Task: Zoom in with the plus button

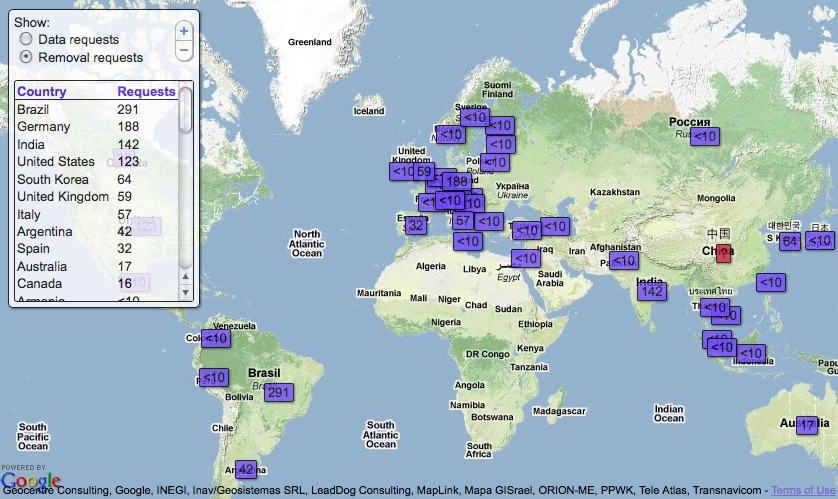Action: click(183, 30)
